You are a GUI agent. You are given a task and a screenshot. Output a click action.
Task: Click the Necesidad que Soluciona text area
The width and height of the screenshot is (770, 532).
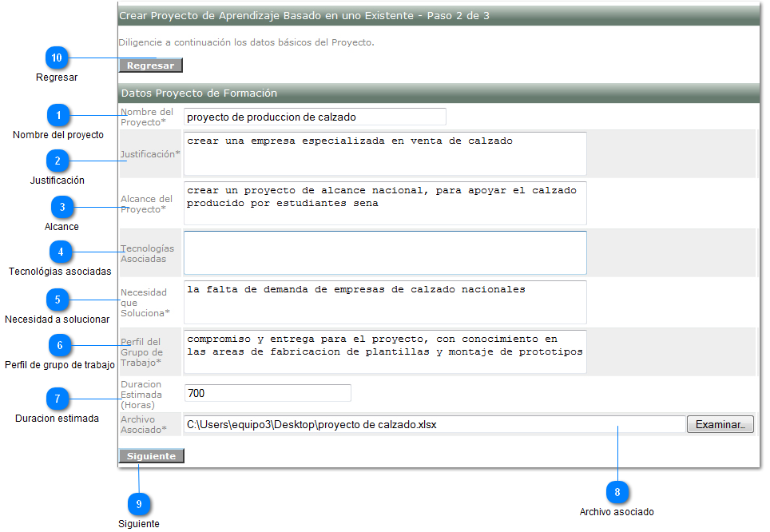coord(385,303)
